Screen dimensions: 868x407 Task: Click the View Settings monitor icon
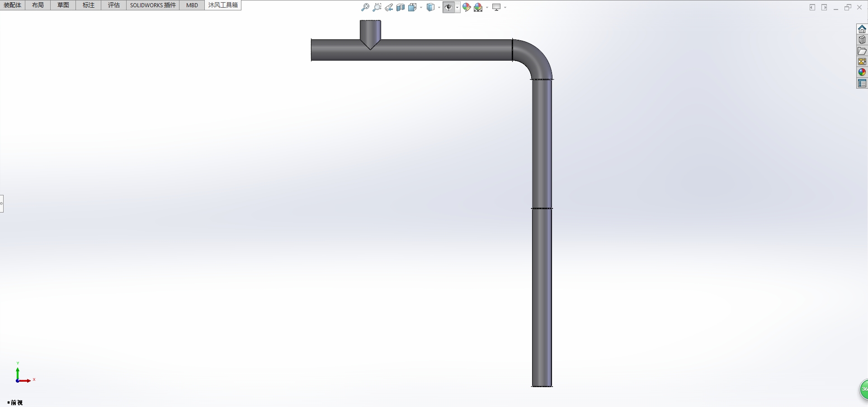click(496, 7)
